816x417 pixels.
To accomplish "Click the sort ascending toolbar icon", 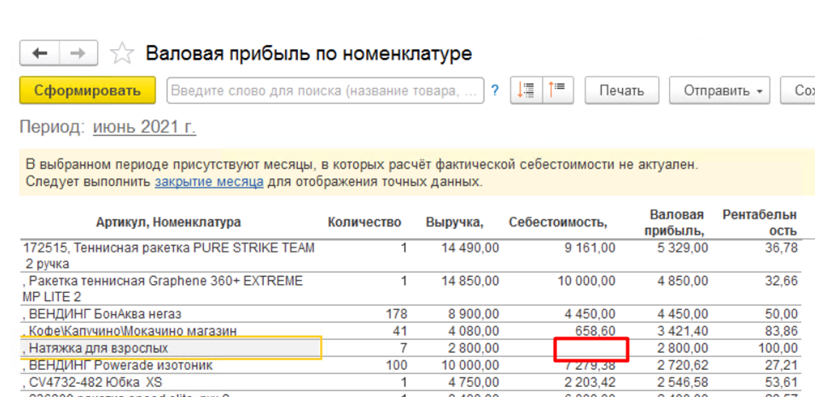I will (x=526, y=91).
